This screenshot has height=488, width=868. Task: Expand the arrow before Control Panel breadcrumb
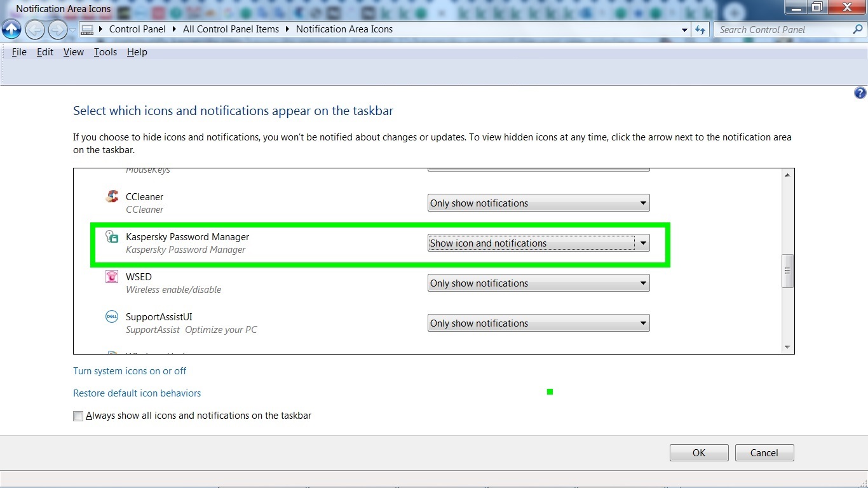point(101,29)
